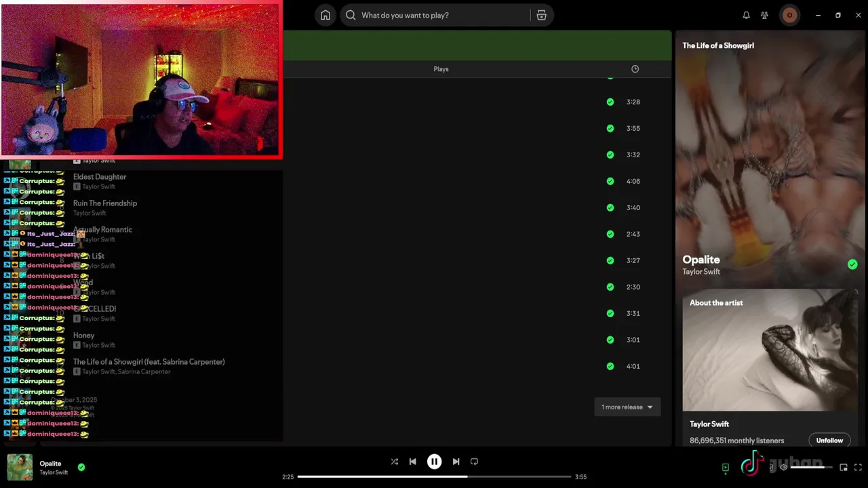Select the Ruin The Friendship track

pos(105,203)
